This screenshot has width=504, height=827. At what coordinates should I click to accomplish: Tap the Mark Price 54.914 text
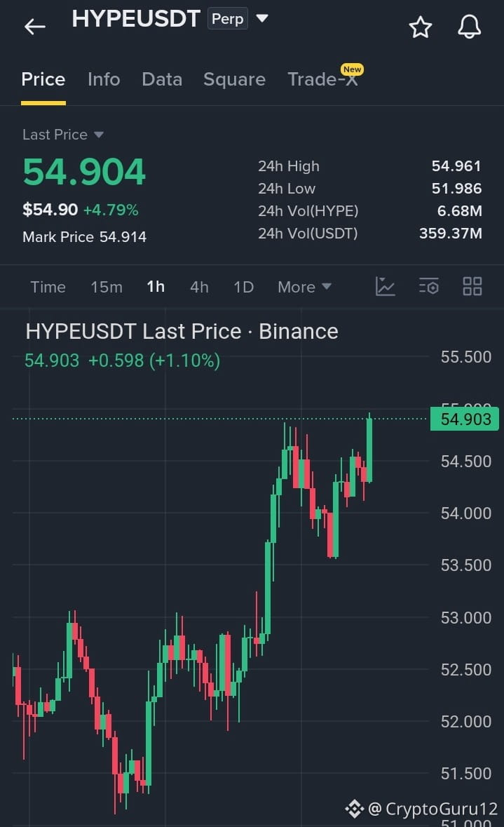click(x=84, y=237)
